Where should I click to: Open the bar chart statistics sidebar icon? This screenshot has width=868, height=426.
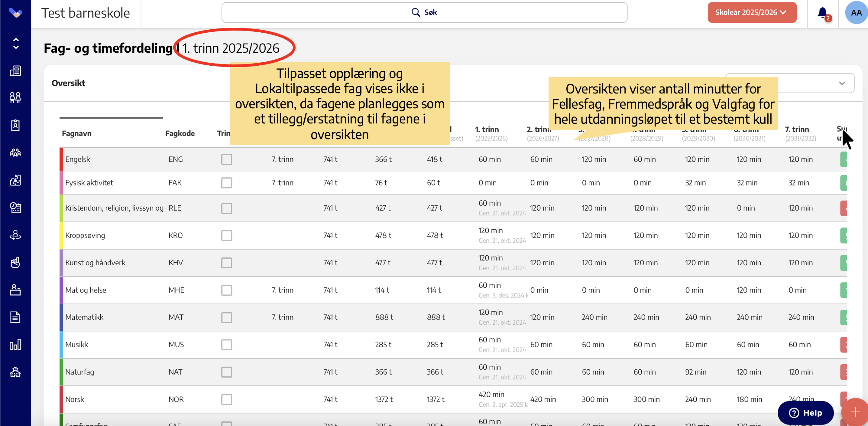tap(15, 344)
